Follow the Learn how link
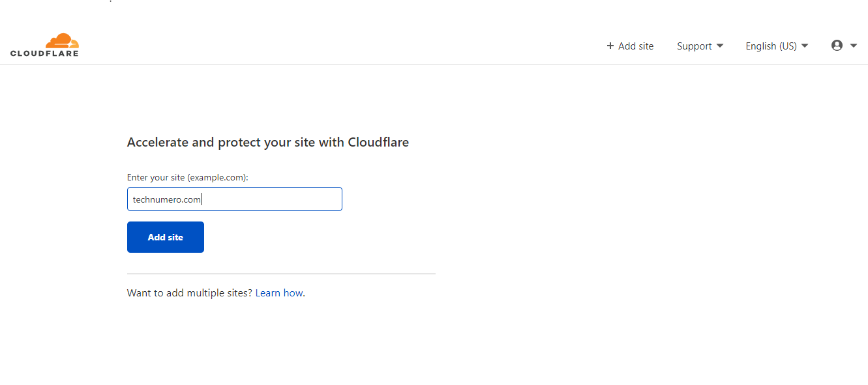Screen dimensions: 868x385 279,293
